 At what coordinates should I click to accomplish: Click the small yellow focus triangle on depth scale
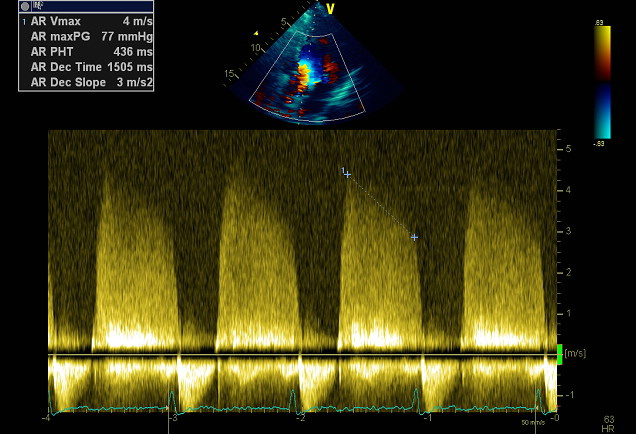coord(255,33)
